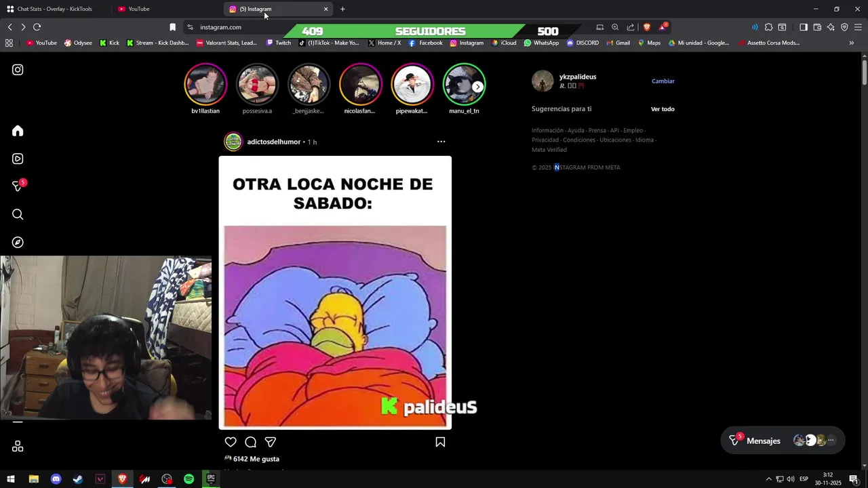This screenshot has height=488, width=868.
Task: Open YouTube bookmark
Action: [x=41, y=43]
